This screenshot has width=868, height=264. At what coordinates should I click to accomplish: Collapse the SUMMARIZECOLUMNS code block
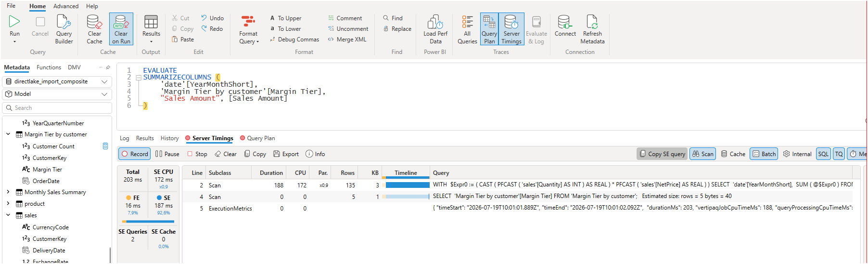139,78
